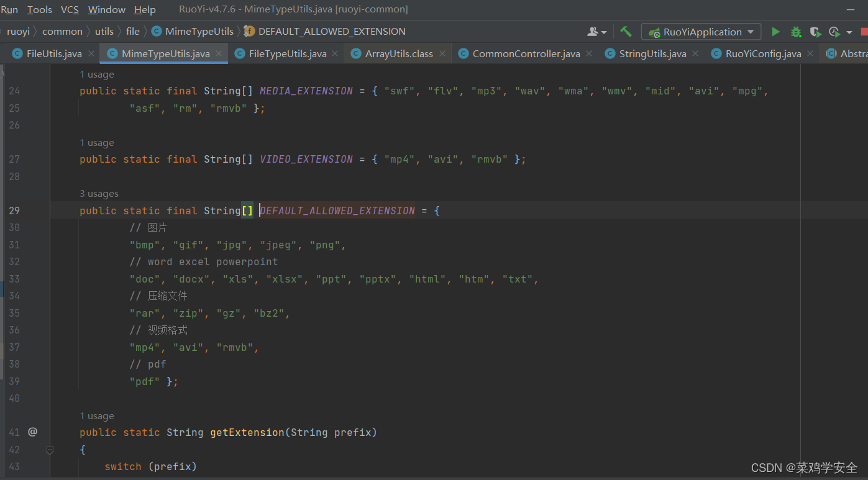The width and height of the screenshot is (868, 480).
Task: Click the "jpeg" string literal
Action: click(x=278, y=245)
